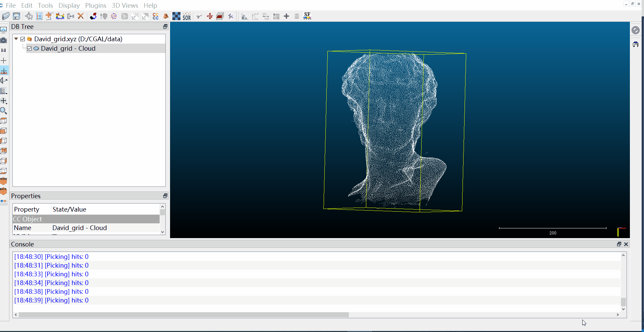Toggle auto pick rotation center
The width and height of the screenshot is (644, 332).
coord(4,71)
